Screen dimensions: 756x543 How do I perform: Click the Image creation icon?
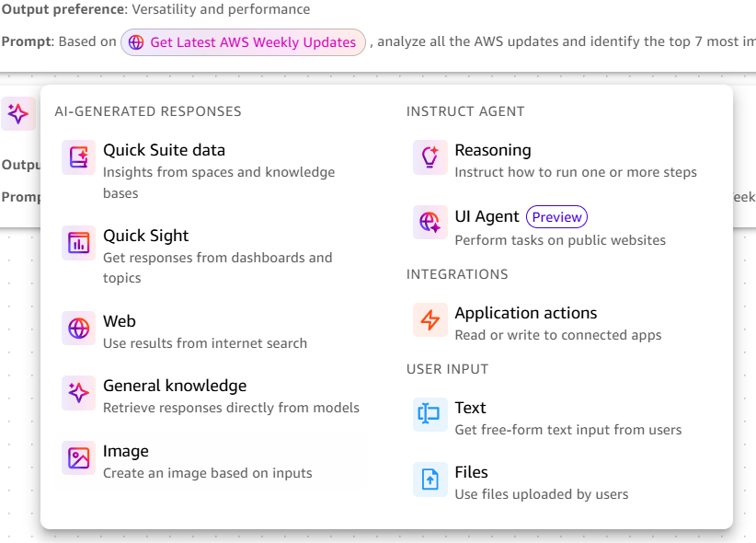coord(78,457)
